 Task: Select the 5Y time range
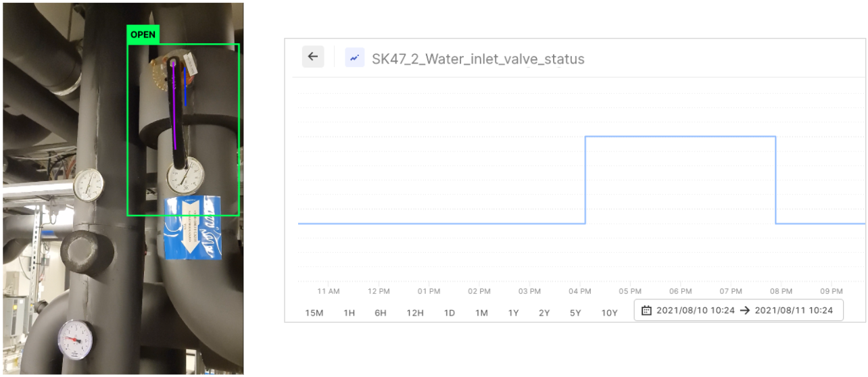(x=575, y=313)
